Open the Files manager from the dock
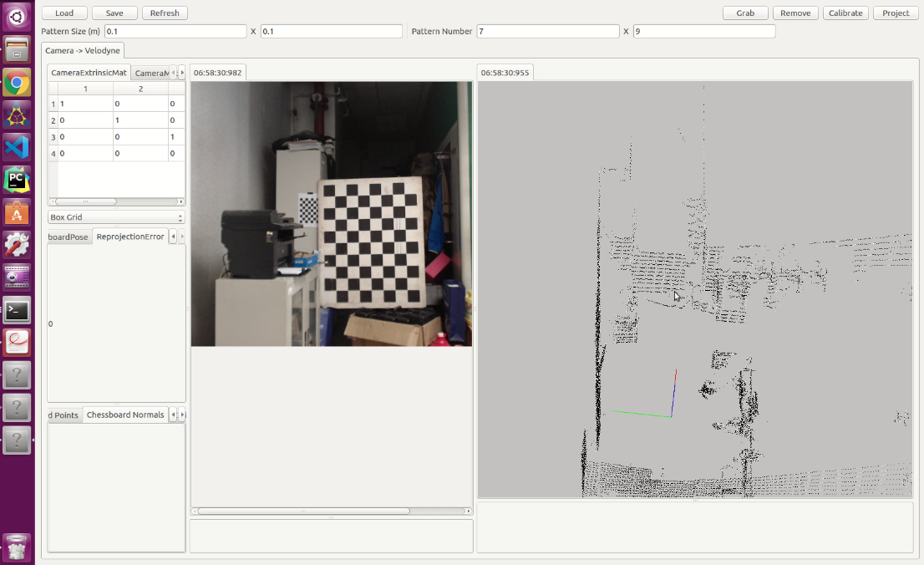 click(17, 49)
